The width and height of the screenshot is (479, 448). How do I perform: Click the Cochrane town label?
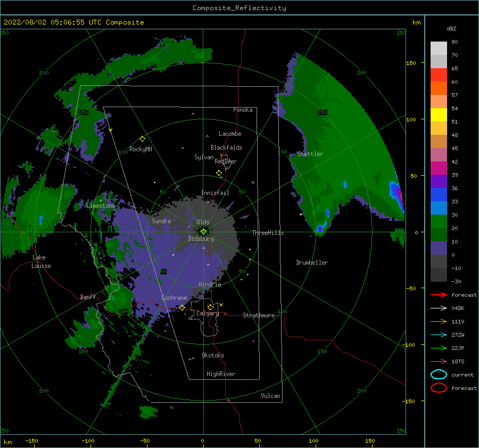(x=174, y=298)
